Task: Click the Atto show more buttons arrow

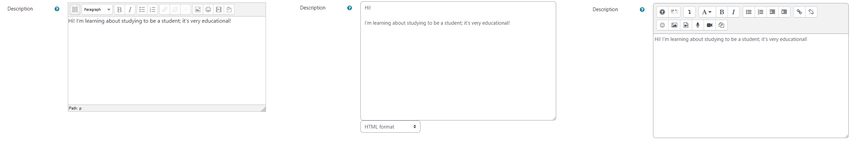Action: [689, 12]
